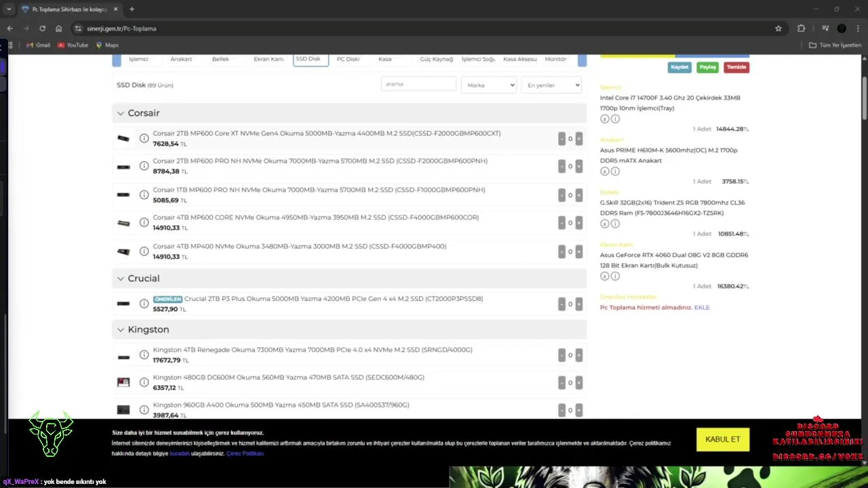Switch to Kasa category tab
The width and height of the screenshot is (868, 488).
[x=384, y=59]
